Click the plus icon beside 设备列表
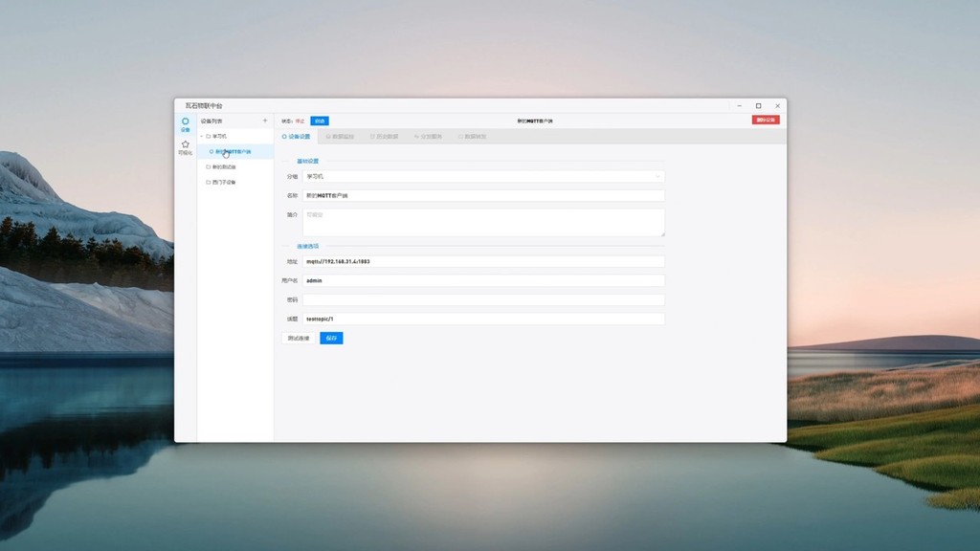The height and width of the screenshot is (551, 980). (265, 121)
